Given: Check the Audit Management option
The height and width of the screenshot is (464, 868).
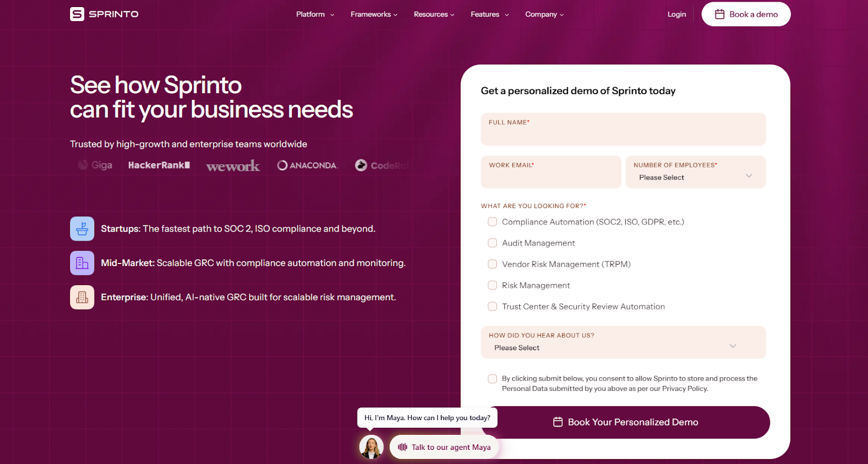Looking at the screenshot, I should pyautogui.click(x=493, y=243).
